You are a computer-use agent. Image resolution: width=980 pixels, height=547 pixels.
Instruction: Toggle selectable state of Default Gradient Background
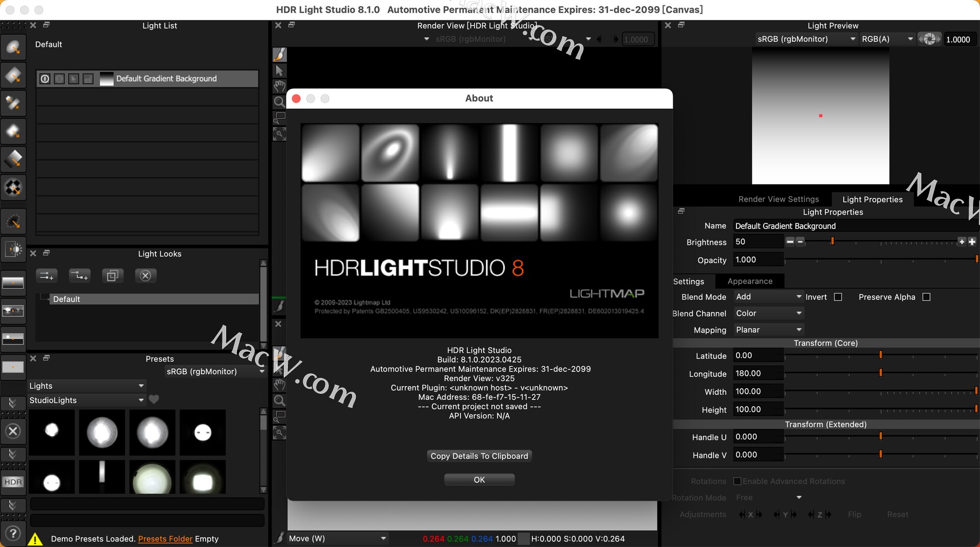[73, 79]
